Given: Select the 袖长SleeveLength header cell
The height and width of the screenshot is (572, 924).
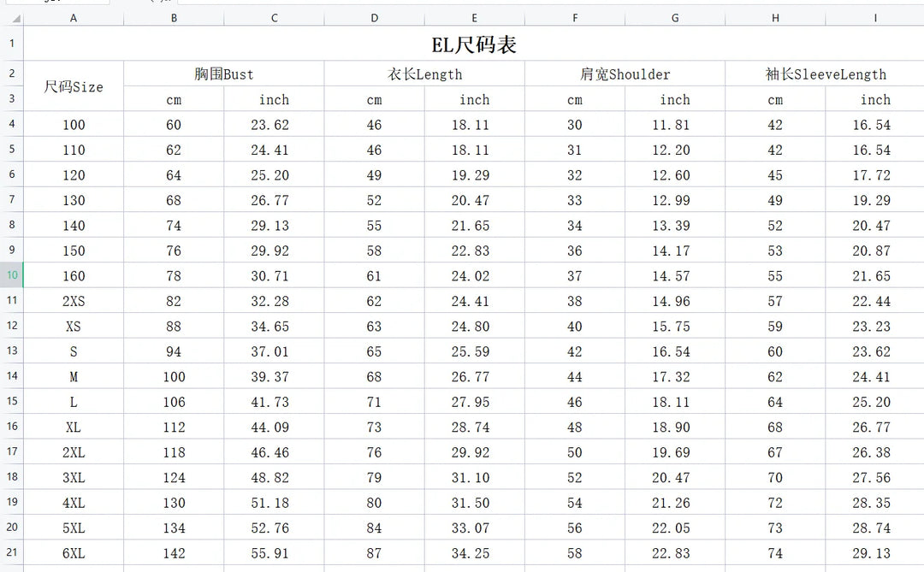Looking at the screenshot, I should click(825, 74).
